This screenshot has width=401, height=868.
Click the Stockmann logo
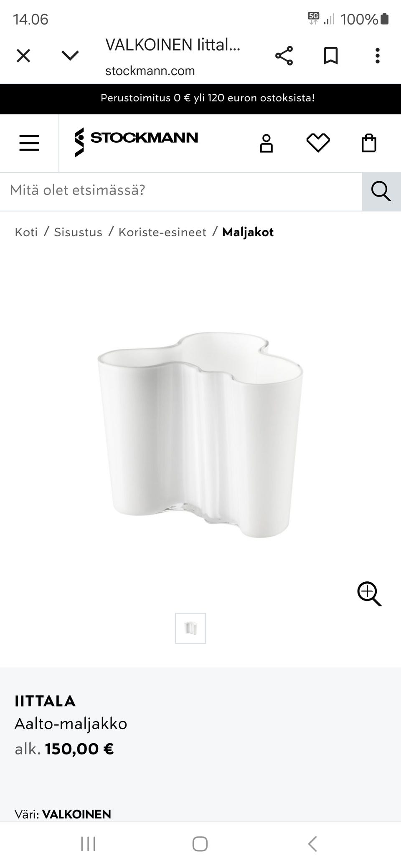(136, 142)
